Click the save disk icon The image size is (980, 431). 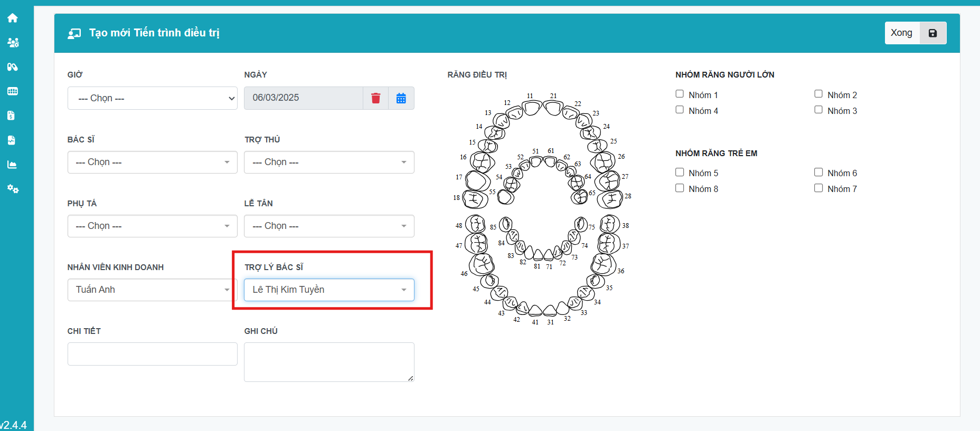pos(932,33)
